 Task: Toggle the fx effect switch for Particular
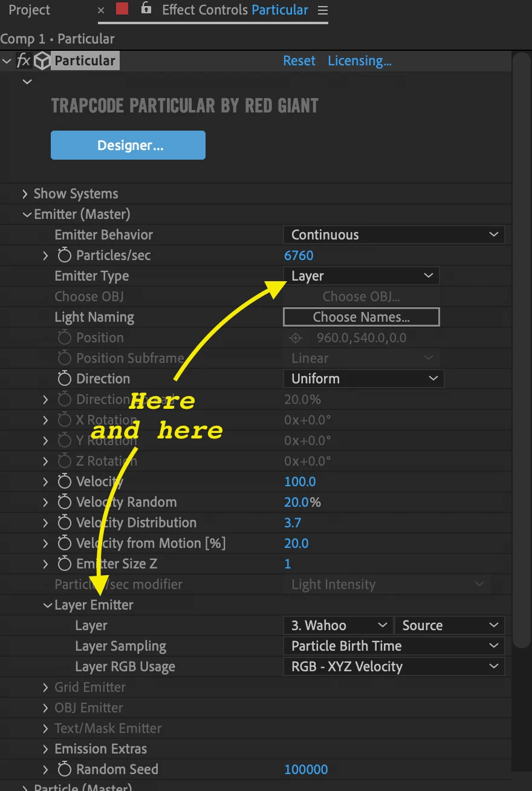point(24,60)
